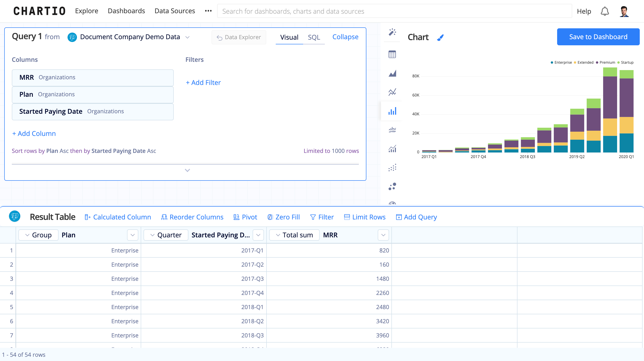The height and width of the screenshot is (361, 644).
Task: Select the bubble chart type icon
Action: coord(392,186)
